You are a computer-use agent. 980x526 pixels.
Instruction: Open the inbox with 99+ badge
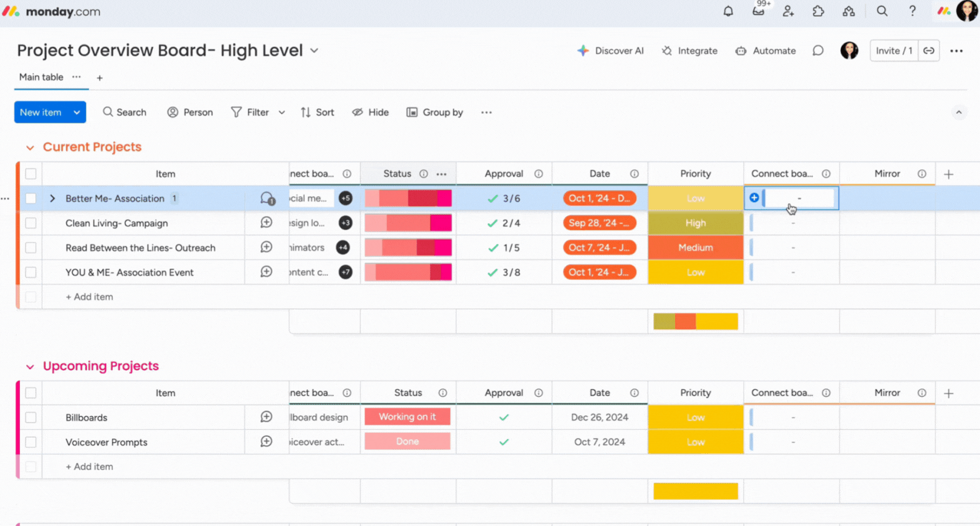759,11
